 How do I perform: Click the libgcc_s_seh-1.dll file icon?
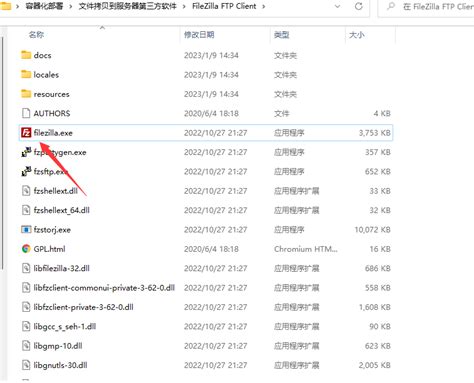click(26, 326)
